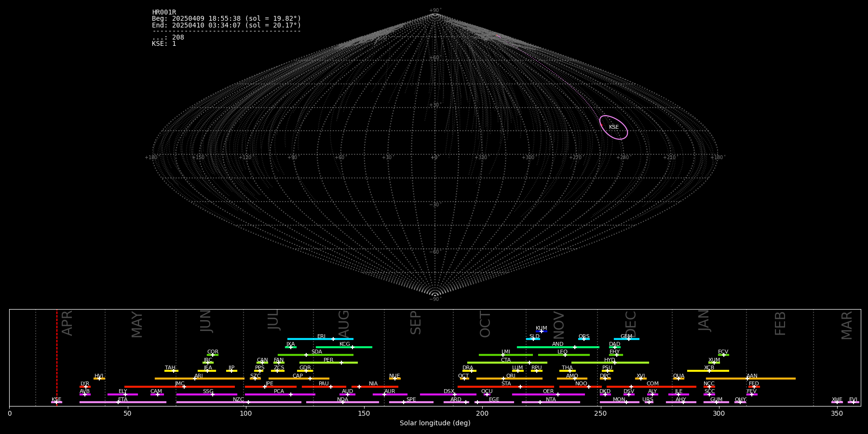
Task: Click the NTA shower label
Action: pos(551,399)
